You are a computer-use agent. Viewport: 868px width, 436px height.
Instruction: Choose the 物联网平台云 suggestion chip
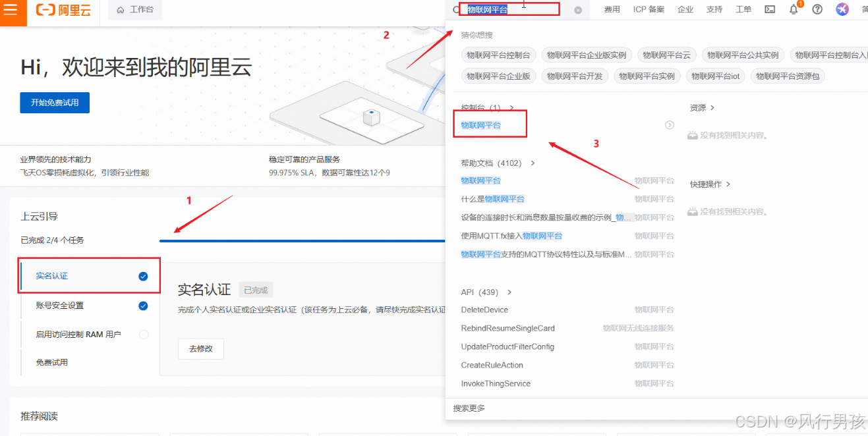[666, 55]
